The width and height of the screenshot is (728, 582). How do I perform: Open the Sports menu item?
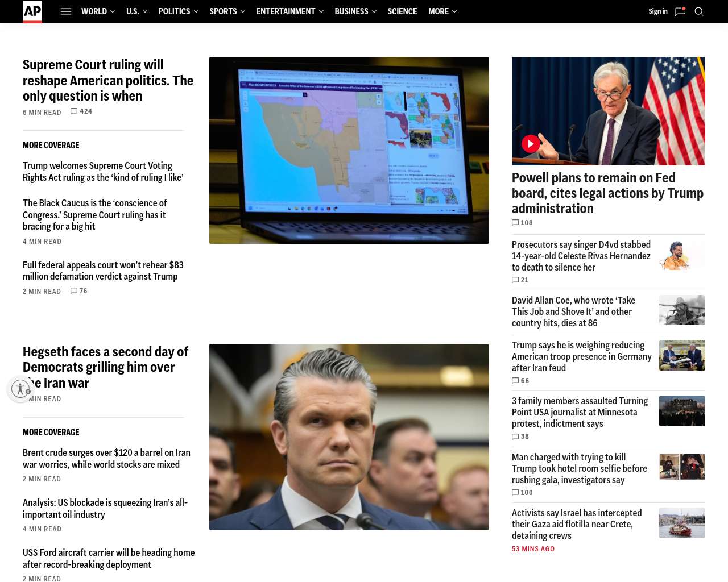point(227,11)
